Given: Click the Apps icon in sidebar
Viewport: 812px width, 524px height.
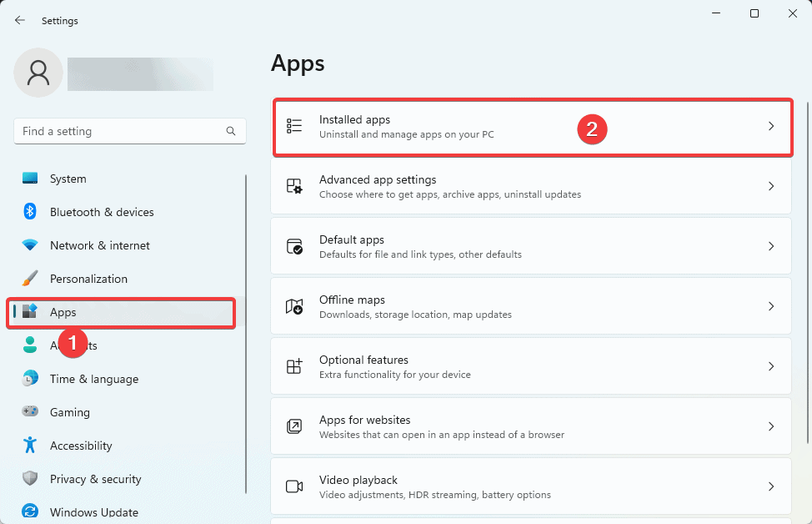Looking at the screenshot, I should [30, 311].
